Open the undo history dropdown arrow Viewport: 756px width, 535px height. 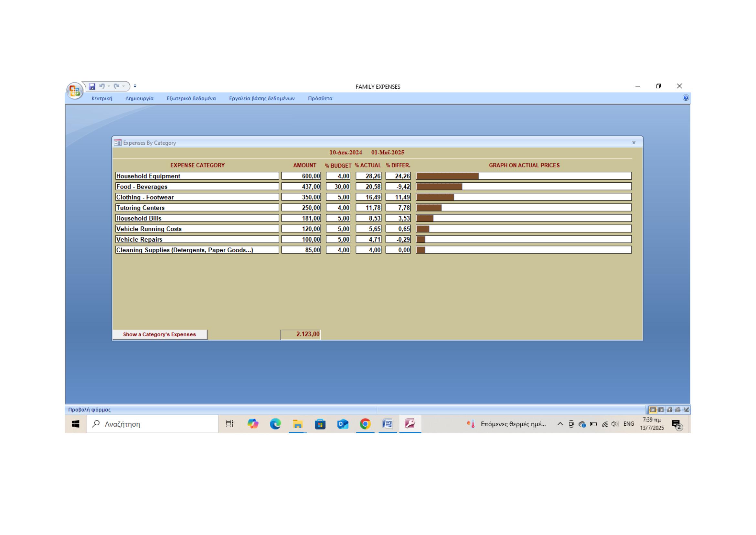(109, 86)
